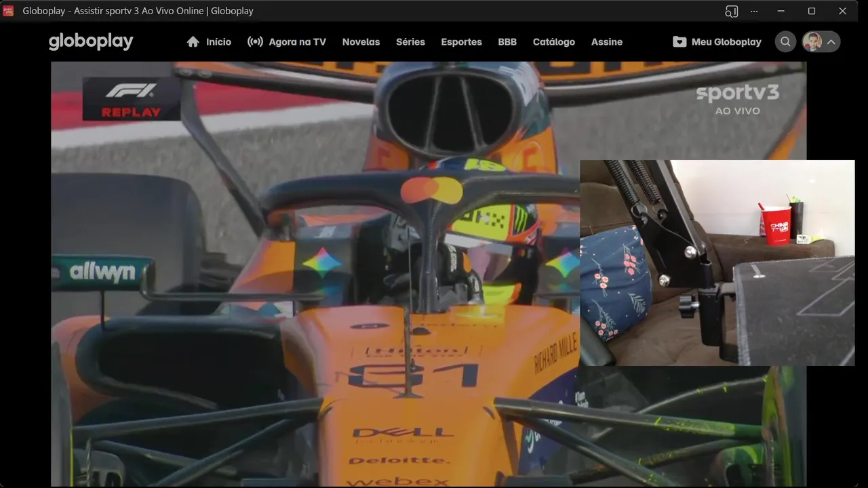Open Agora na TV live section

[x=287, y=41]
